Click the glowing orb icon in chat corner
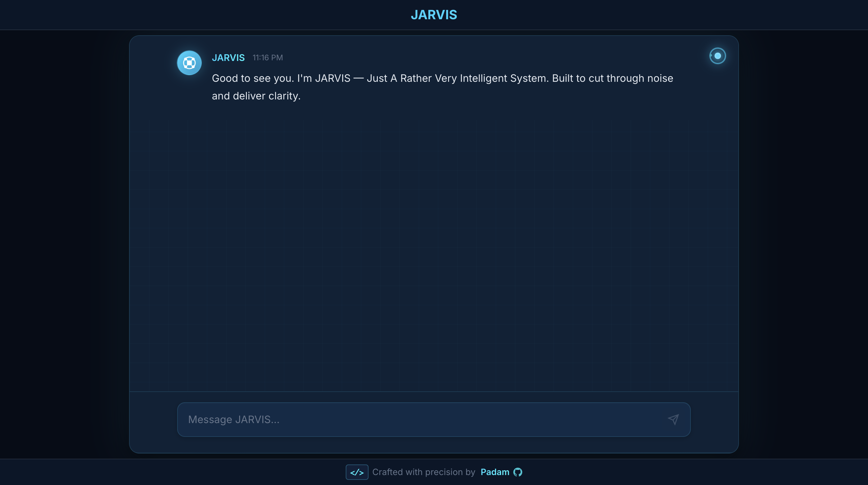The height and width of the screenshot is (485, 868). click(717, 56)
